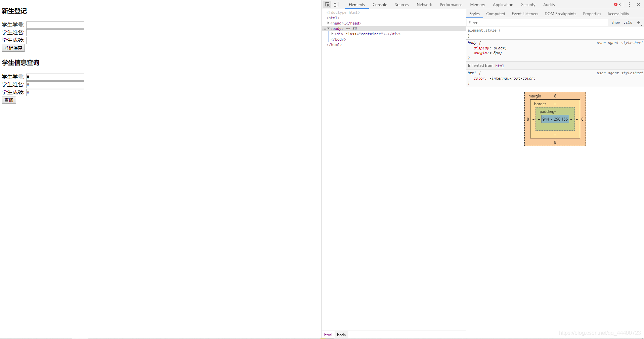Select the Accessibility sidebar tab
Image resolution: width=644 pixels, height=339 pixels.
click(x=618, y=14)
